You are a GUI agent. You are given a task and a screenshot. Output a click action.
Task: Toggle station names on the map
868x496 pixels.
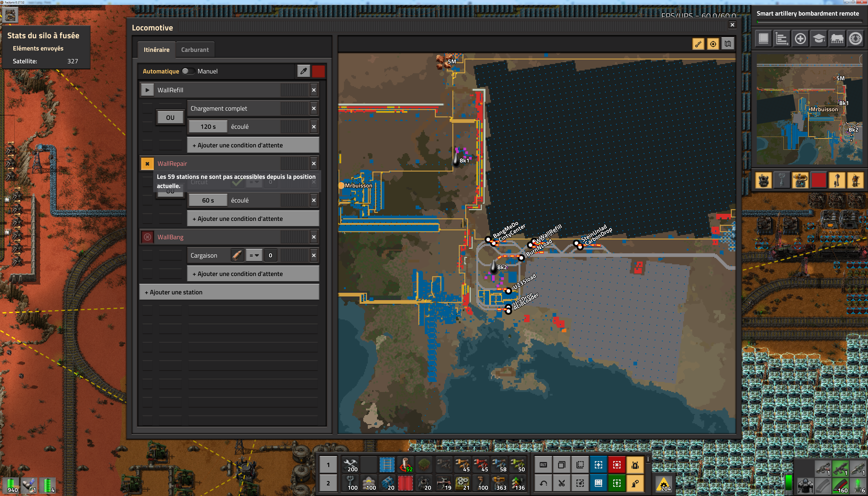[698, 44]
